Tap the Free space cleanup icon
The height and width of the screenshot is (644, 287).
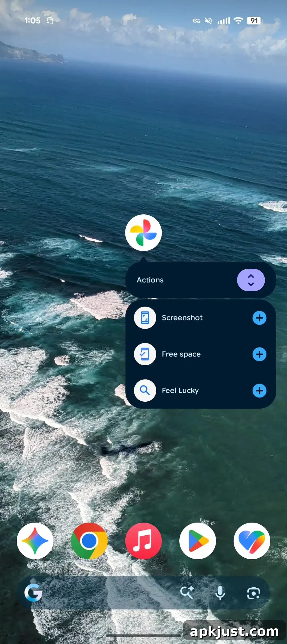coord(145,354)
